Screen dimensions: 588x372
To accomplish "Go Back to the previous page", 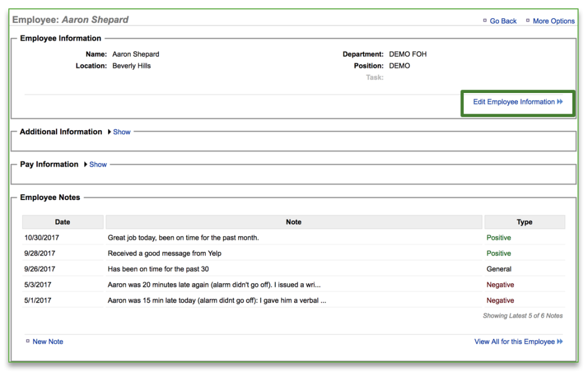I will tap(503, 21).
